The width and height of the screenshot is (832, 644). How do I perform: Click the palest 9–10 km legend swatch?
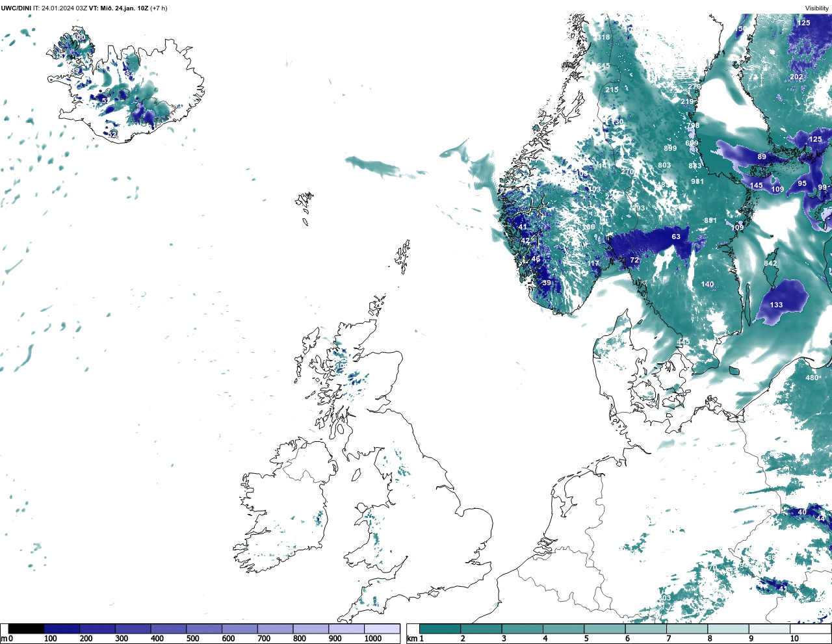[x=769, y=628]
